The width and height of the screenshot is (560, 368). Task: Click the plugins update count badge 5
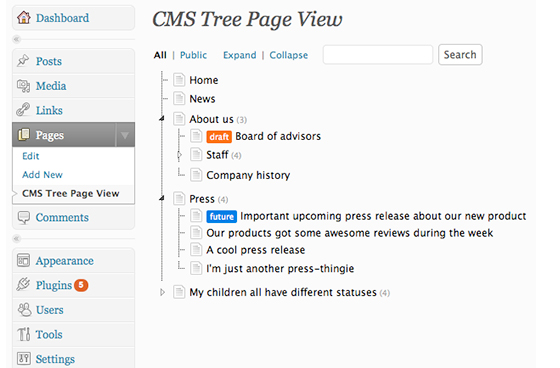pyautogui.click(x=81, y=285)
